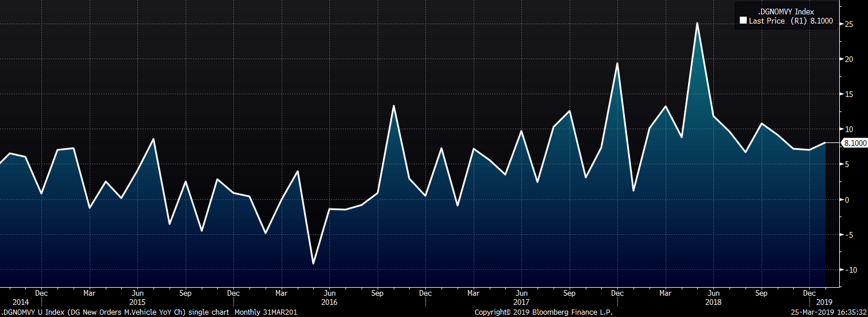Click the white legend swatch beside Last Price
The image size is (868, 317).
coord(743,21)
